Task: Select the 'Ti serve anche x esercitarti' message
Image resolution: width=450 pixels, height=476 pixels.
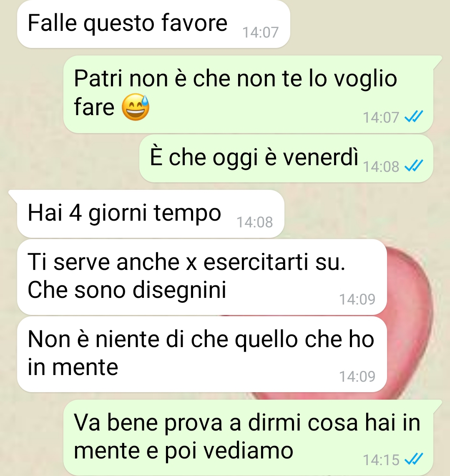Action: (x=202, y=277)
